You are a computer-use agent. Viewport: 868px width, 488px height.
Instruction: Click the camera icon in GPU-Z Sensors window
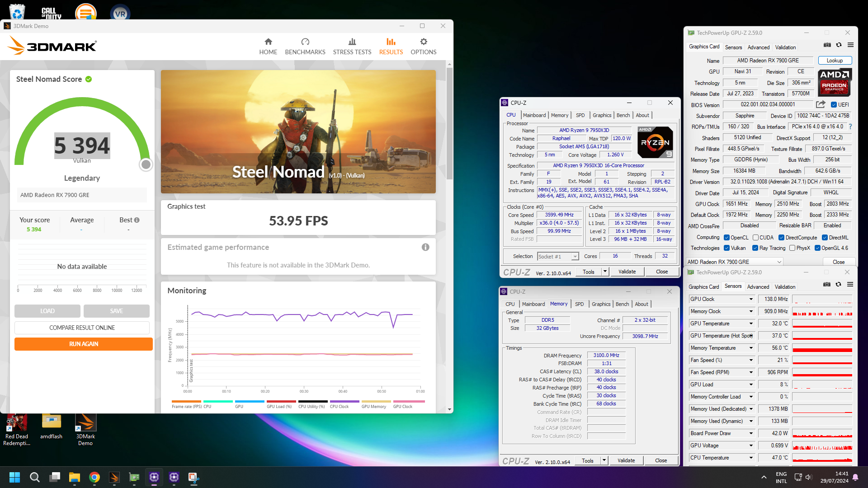(x=827, y=284)
